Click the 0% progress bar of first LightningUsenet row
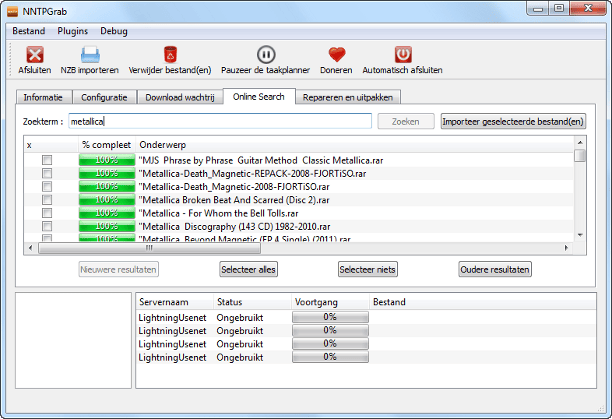Screen dimensions: 612x419 330,317
